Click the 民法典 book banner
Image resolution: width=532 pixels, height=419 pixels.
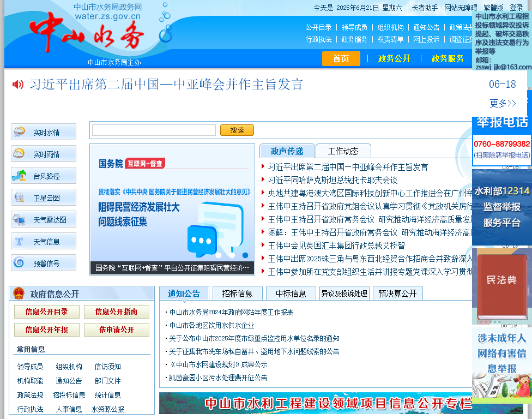pos(502,286)
